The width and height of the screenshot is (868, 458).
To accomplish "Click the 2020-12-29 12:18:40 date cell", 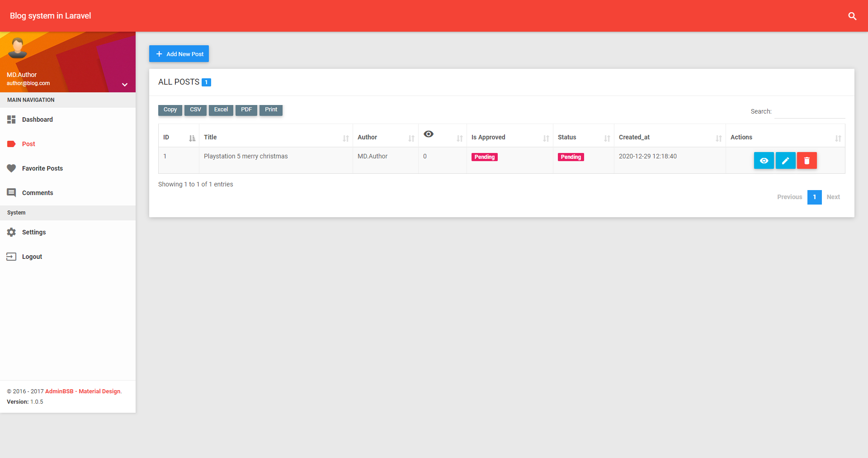I will click(670, 160).
